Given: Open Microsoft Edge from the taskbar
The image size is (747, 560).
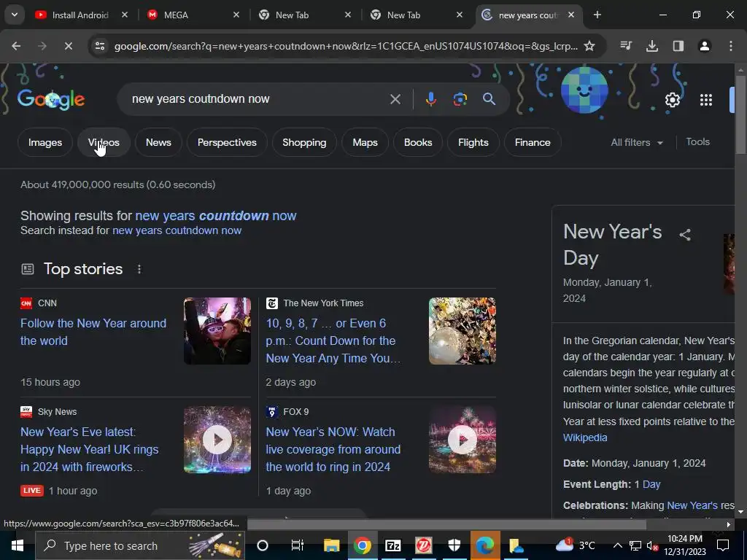Looking at the screenshot, I should point(485,545).
